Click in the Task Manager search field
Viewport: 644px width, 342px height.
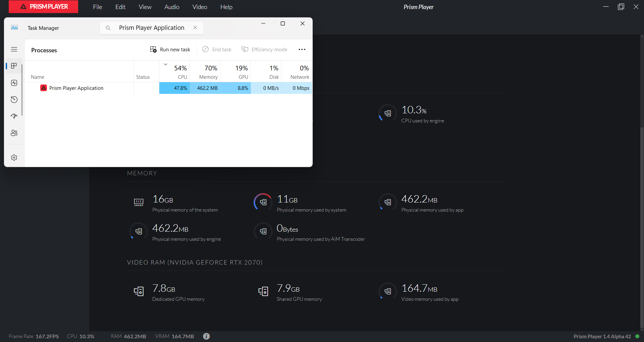click(x=152, y=28)
